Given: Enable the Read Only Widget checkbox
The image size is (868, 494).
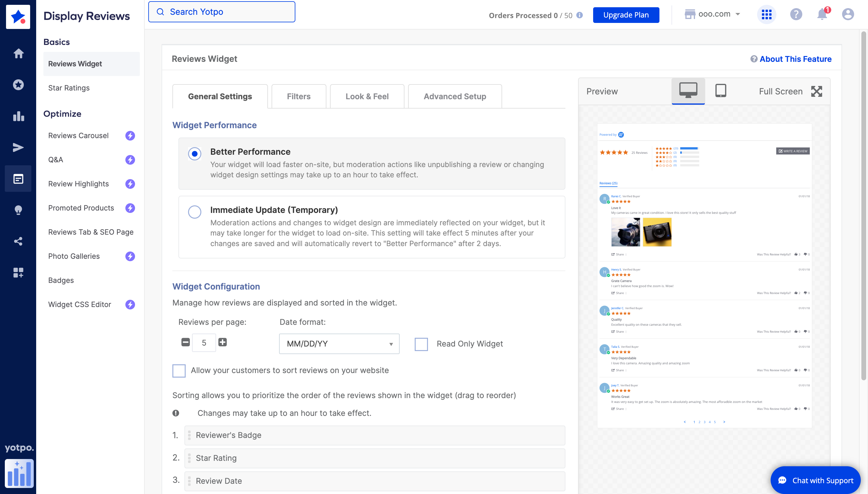Looking at the screenshot, I should 421,344.
